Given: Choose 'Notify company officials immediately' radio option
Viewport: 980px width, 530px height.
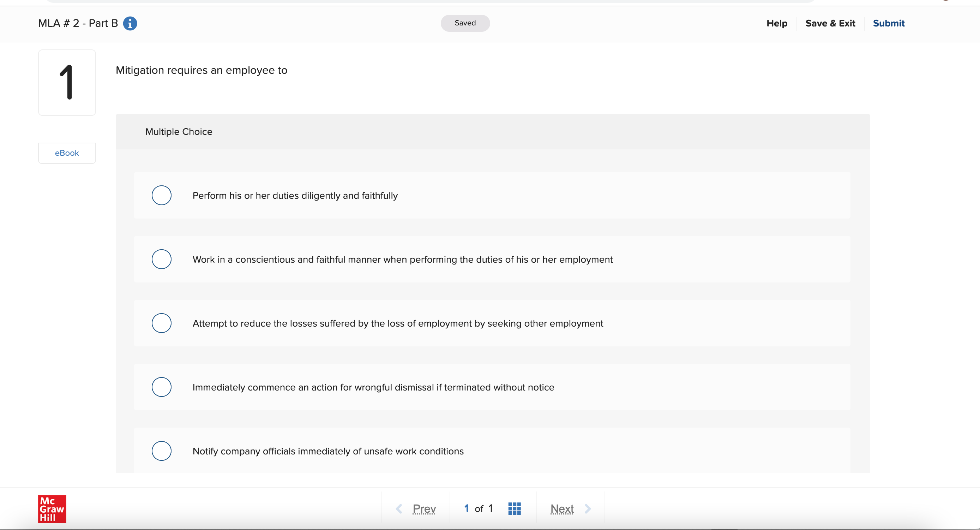Looking at the screenshot, I should [161, 451].
